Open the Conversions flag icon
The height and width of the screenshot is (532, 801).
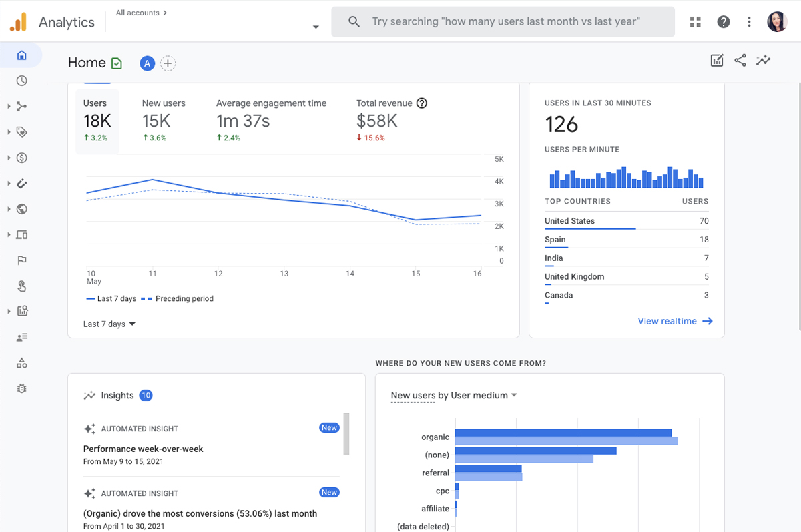point(21,260)
